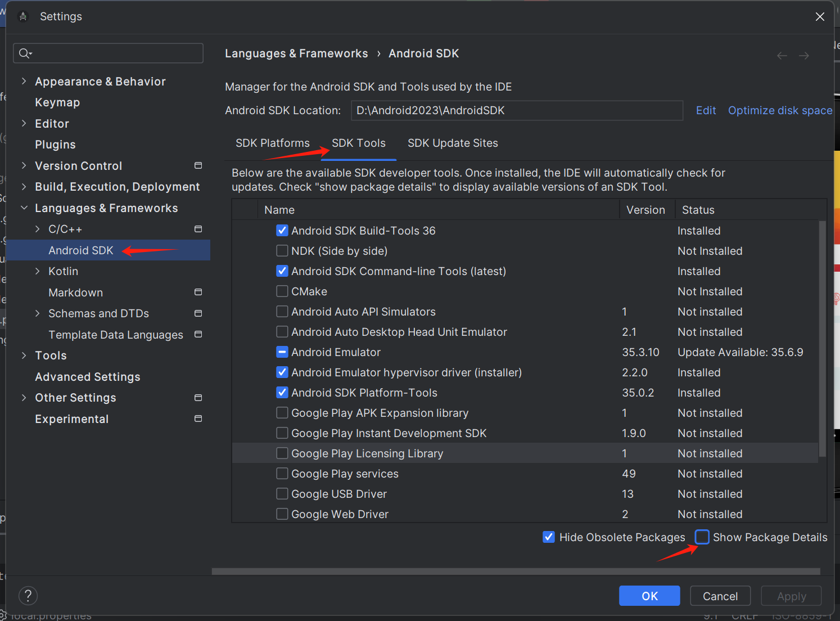Image resolution: width=840 pixels, height=621 pixels.
Task: Expand Other Settings section
Action: 24,398
